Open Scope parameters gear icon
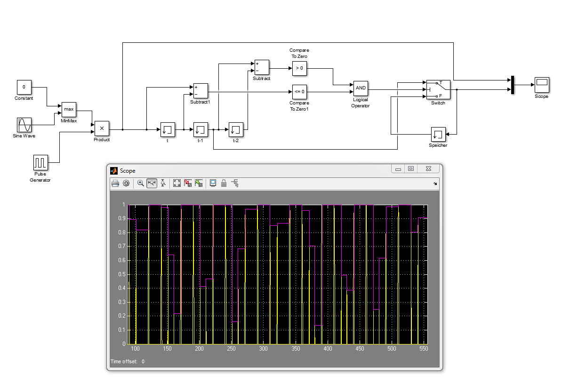Image resolution: width=570 pixels, height=392 pixels. click(126, 184)
